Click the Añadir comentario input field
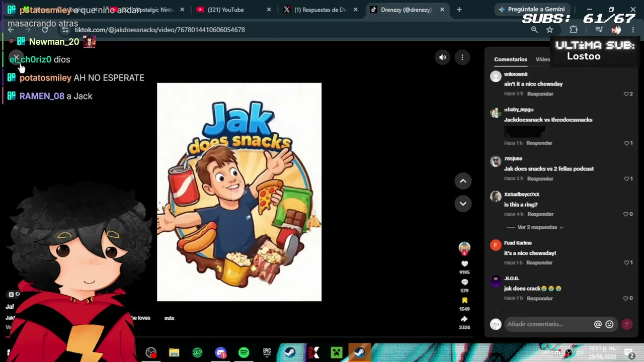This screenshot has width=644, height=362. (549, 324)
